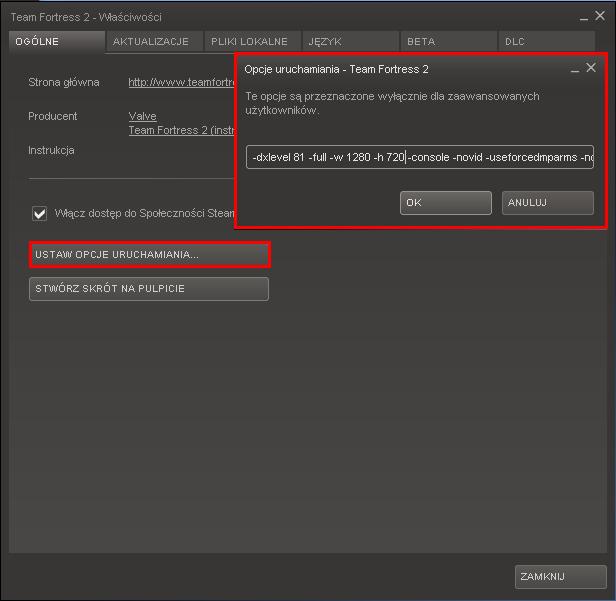Click into the launch options text field
Screen dimensions: 616x601
420,157
